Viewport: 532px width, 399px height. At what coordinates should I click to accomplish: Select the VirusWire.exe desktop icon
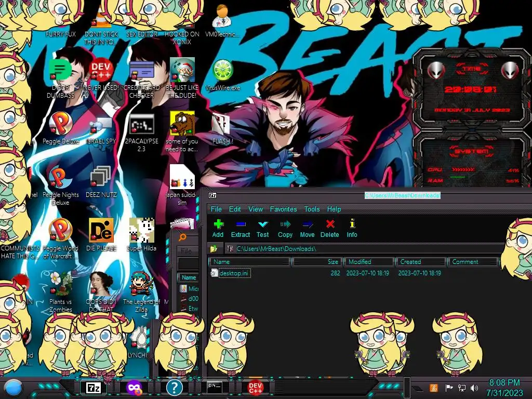point(222,75)
